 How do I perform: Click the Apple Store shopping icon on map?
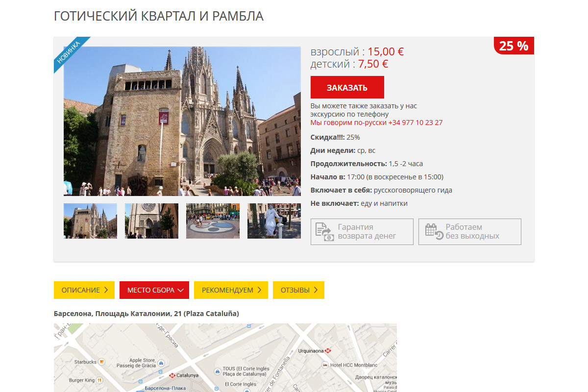(x=161, y=363)
